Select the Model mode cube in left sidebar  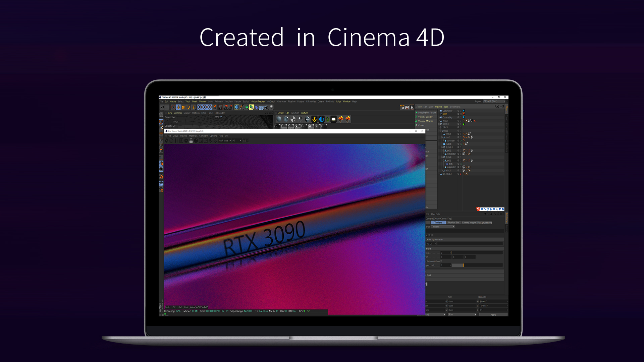pyautogui.click(x=161, y=122)
